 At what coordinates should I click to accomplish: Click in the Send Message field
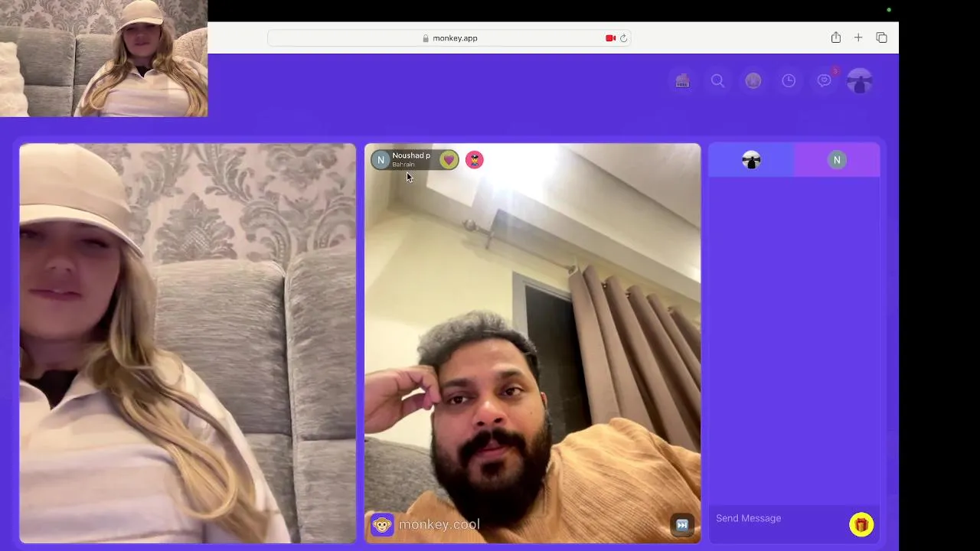[779, 519]
